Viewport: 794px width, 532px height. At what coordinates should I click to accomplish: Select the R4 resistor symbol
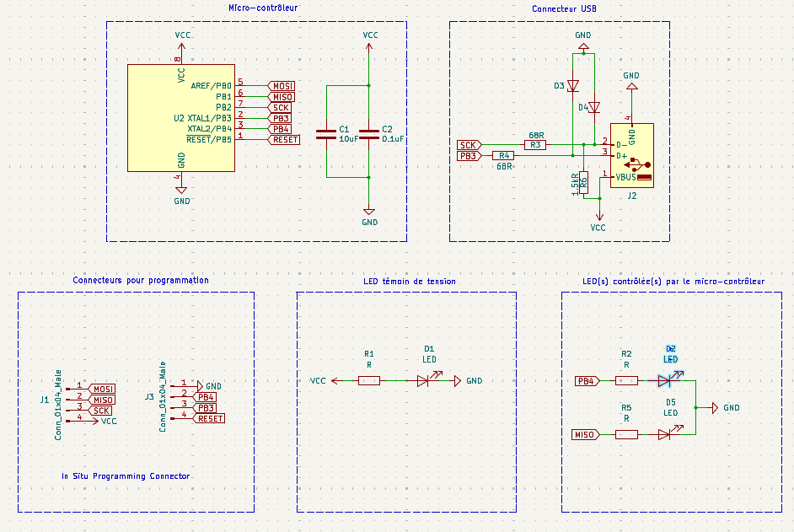click(504, 156)
